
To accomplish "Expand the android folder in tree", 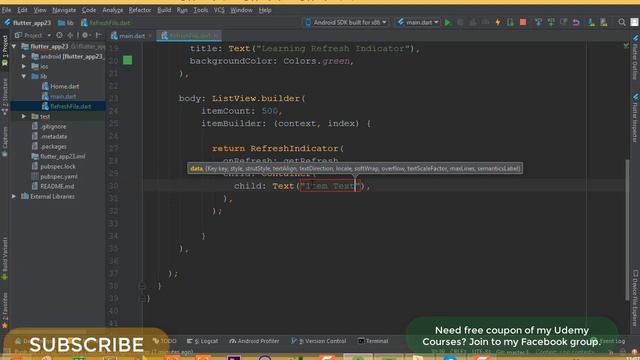I will [x=24, y=56].
